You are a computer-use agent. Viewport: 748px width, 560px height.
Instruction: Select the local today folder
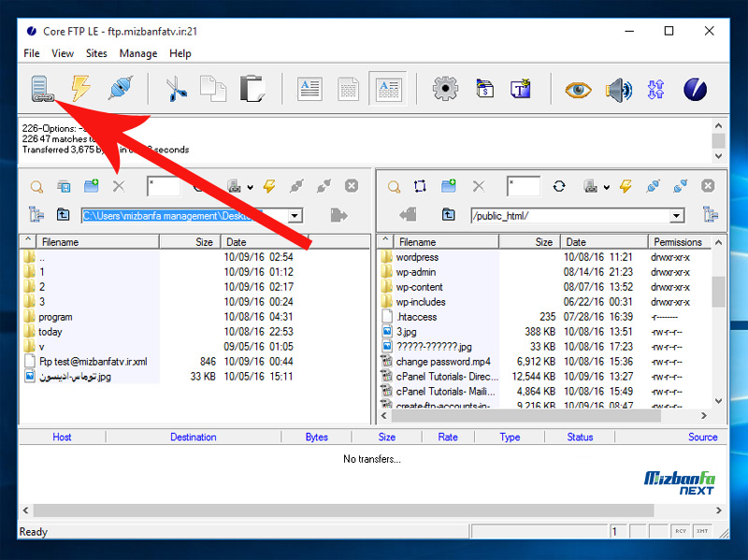50,332
